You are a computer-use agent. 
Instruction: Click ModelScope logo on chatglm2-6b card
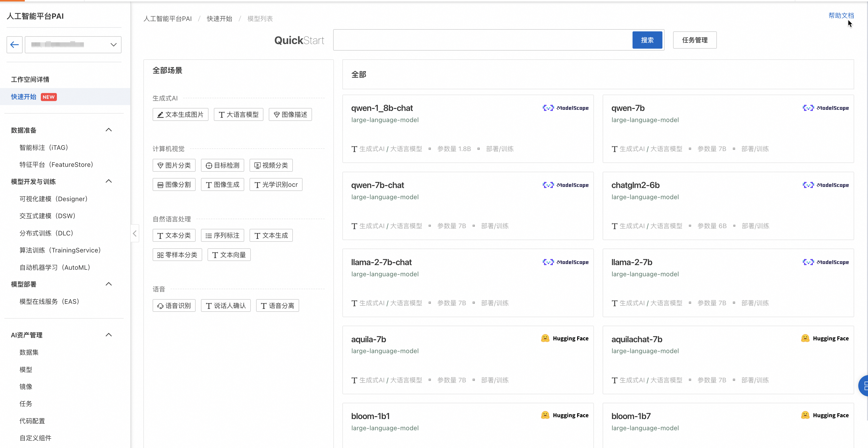(825, 185)
